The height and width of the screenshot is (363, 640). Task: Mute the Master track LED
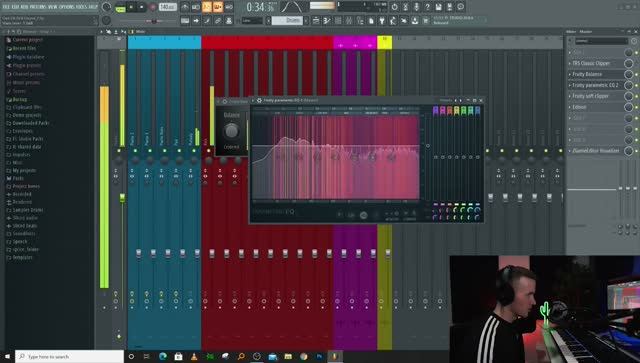[x=119, y=151]
